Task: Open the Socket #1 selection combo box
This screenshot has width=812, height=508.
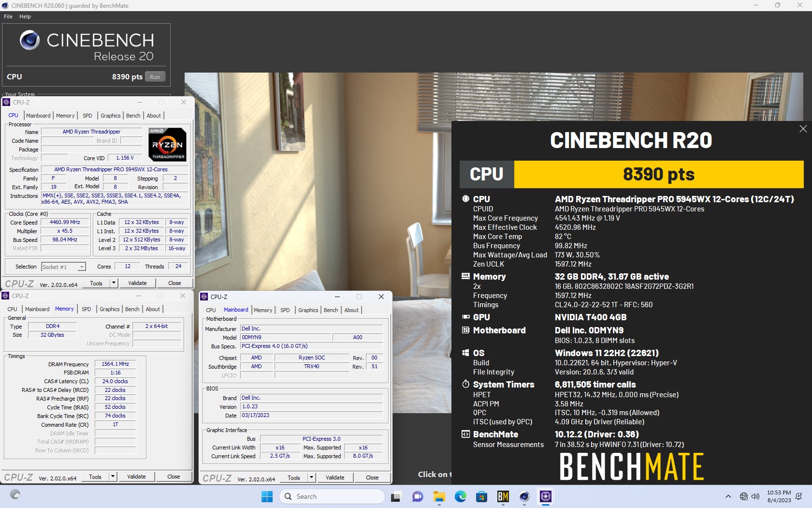Action: 63,267
